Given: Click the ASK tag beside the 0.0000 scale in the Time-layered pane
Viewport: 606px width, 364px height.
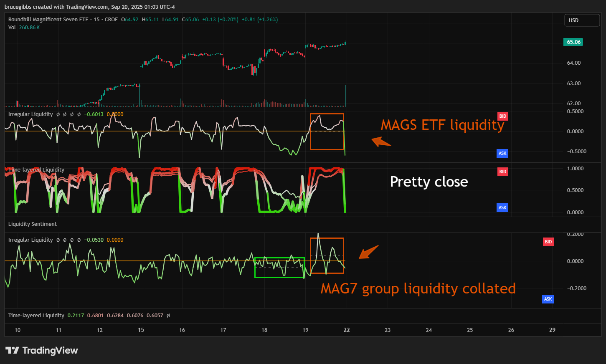Looking at the screenshot, I should pos(502,207).
